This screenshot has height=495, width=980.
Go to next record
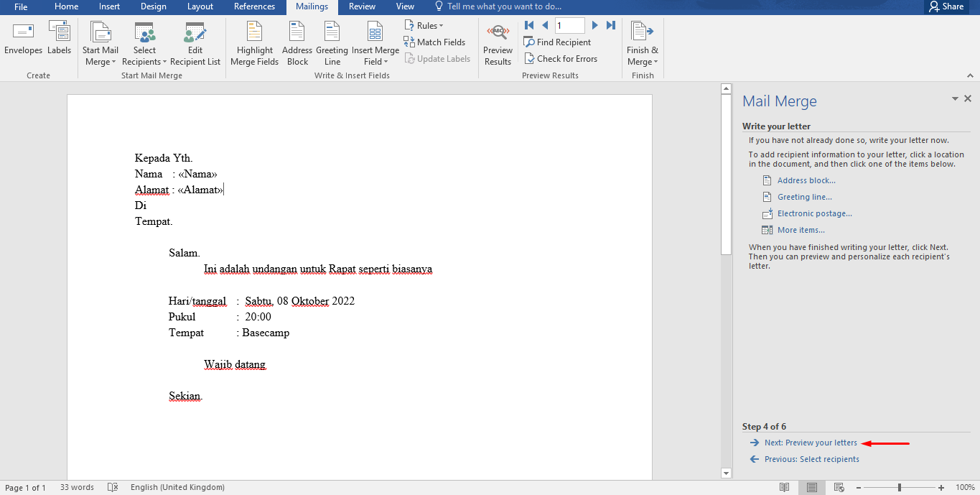(x=594, y=25)
